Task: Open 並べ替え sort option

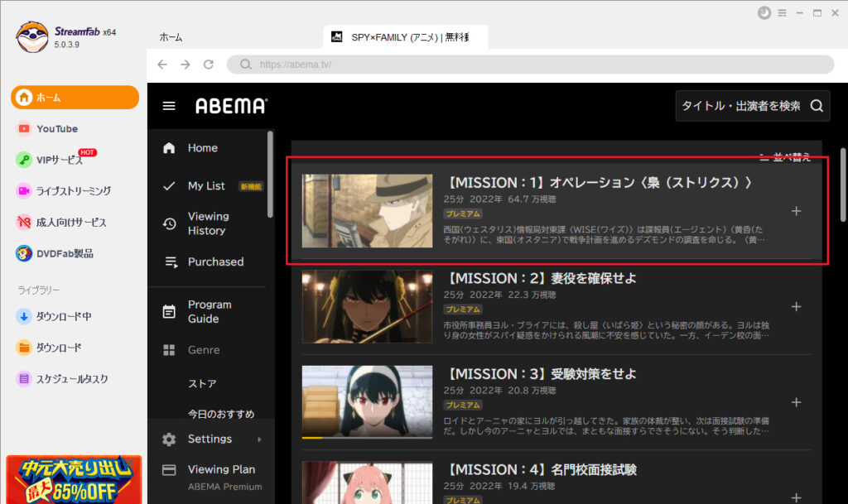Action: (x=785, y=157)
